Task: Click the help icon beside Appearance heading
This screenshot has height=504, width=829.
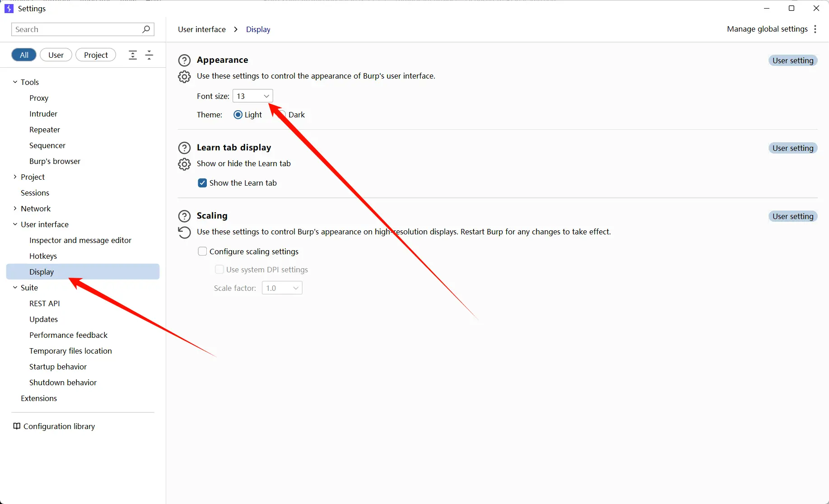Action: (184, 60)
